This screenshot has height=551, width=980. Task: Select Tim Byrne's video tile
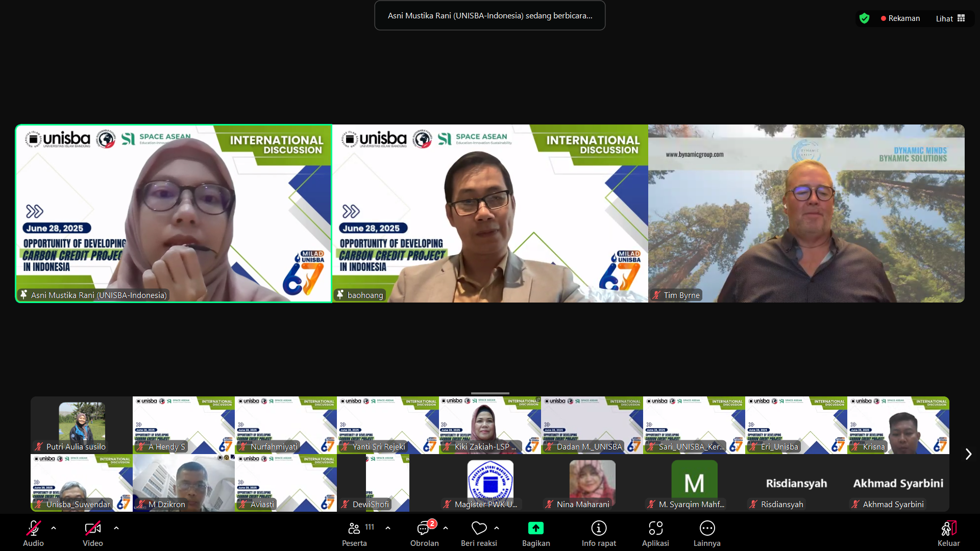pyautogui.click(x=806, y=213)
